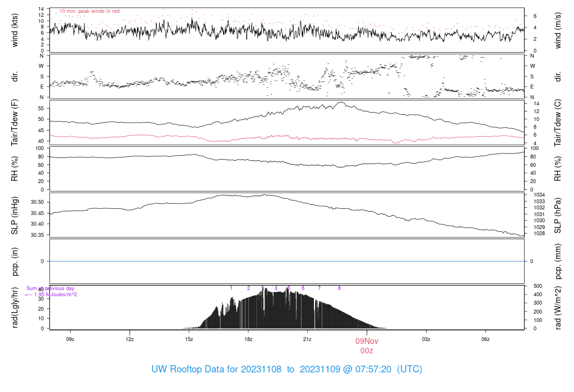Click purple hour marker '2' in radiation panel
The image size is (574, 392).
click(248, 288)
